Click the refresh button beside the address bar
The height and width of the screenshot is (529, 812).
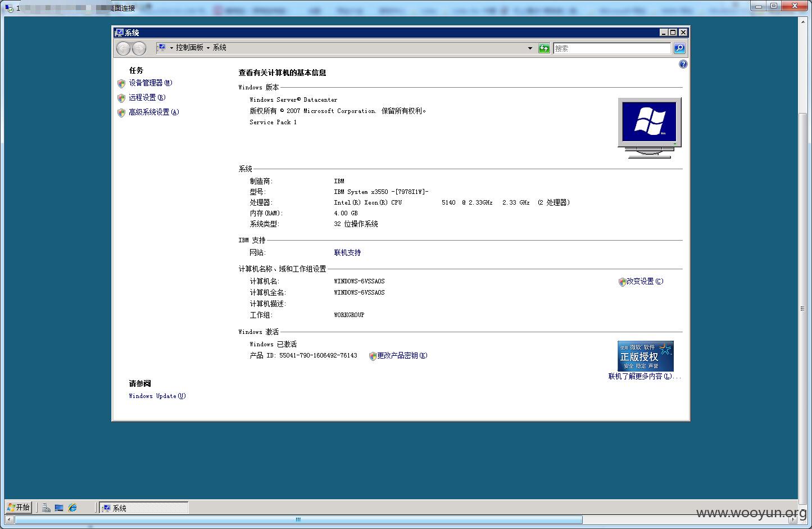click(544, 48)
